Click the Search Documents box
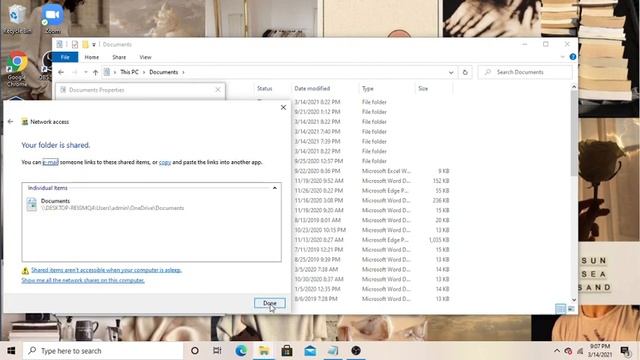 526,72
